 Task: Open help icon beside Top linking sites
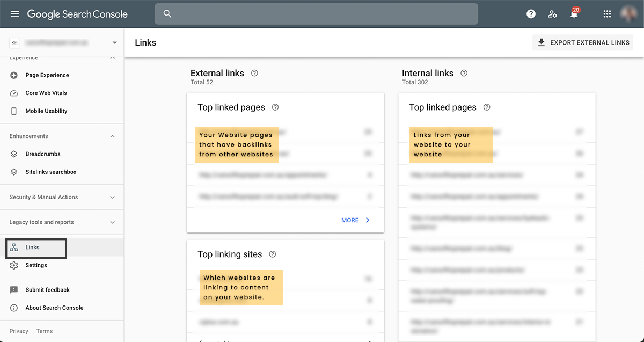point(273,254)
